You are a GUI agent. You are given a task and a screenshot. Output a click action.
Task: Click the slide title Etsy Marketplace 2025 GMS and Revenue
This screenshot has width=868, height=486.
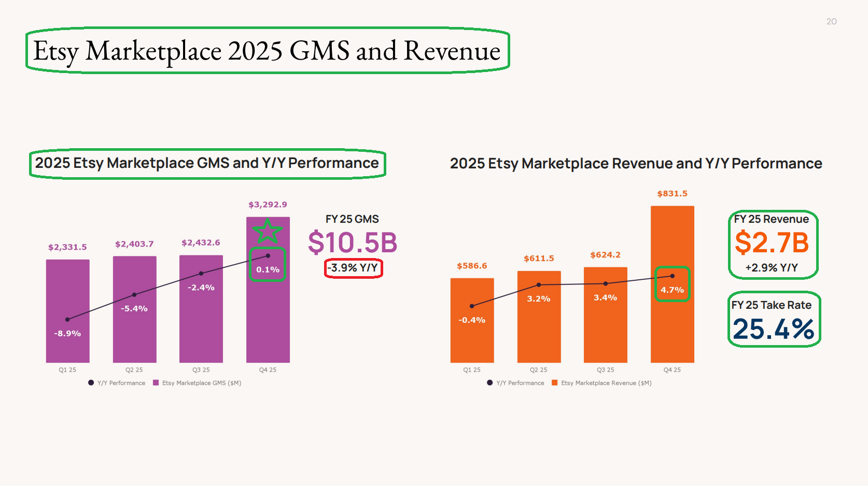point(267,51)
